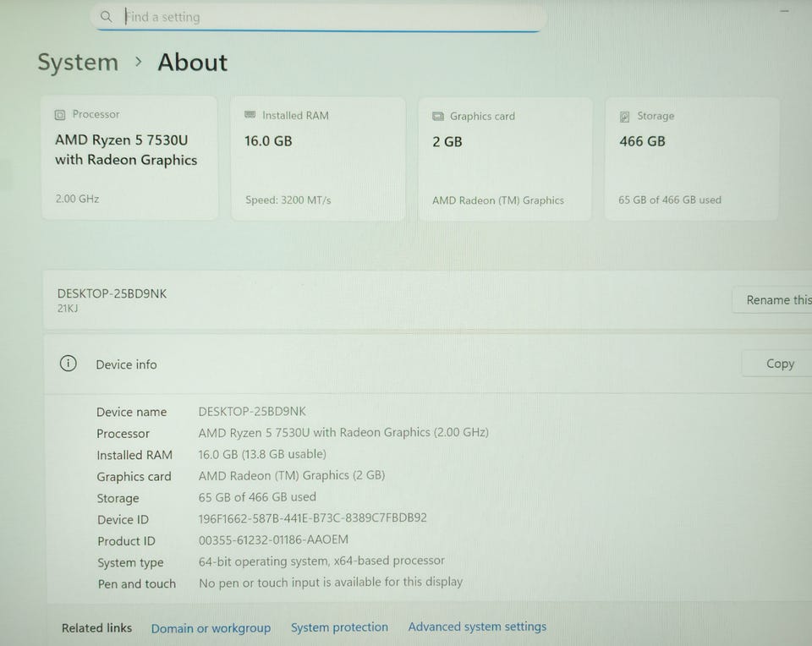Click the Device name row value
Screen dimensions: 812x646
252,412
